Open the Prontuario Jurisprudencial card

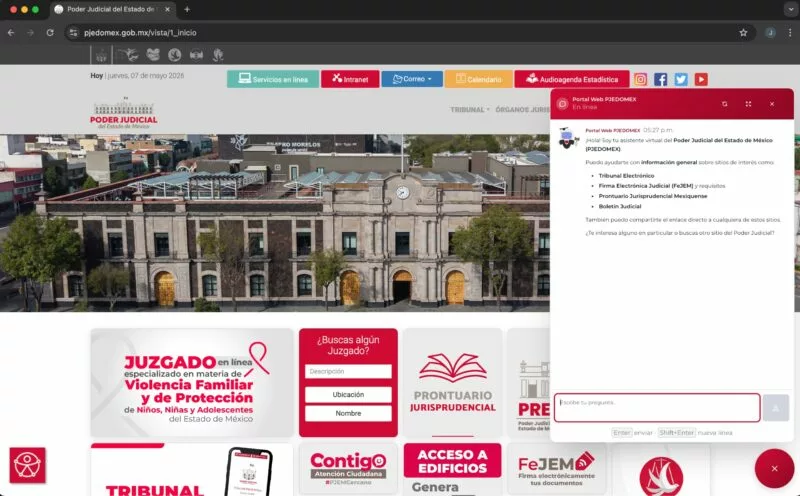click(x=453, y=383)
